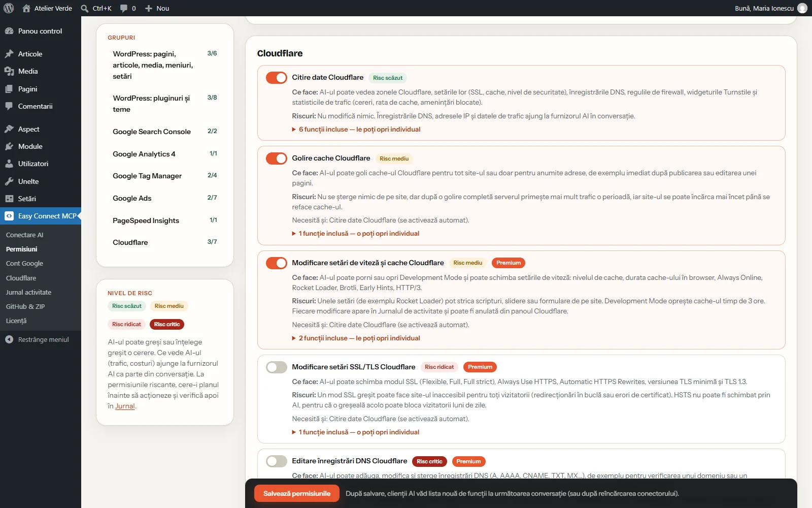Click the Cloudflare section heading
Image resolution: width=812 pixels, height=508 pixels.
(280, 53)
